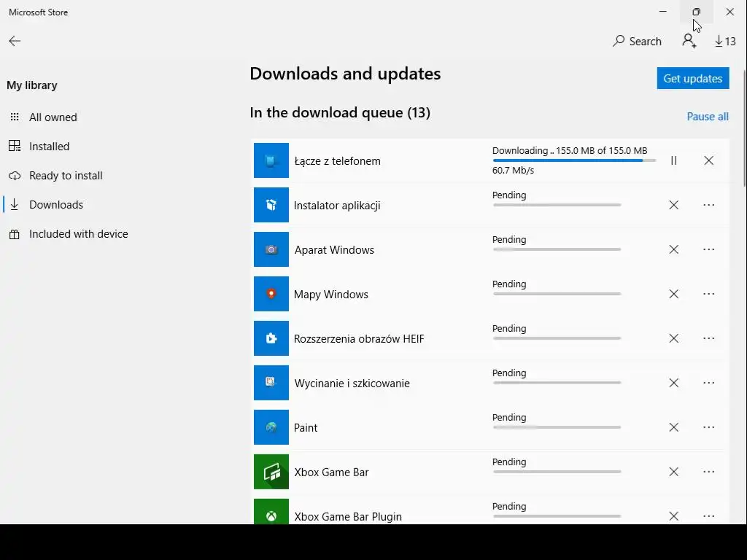
Task: Click the 60.7 Mb/s download speed text
Action: click(x=513, y=171)
